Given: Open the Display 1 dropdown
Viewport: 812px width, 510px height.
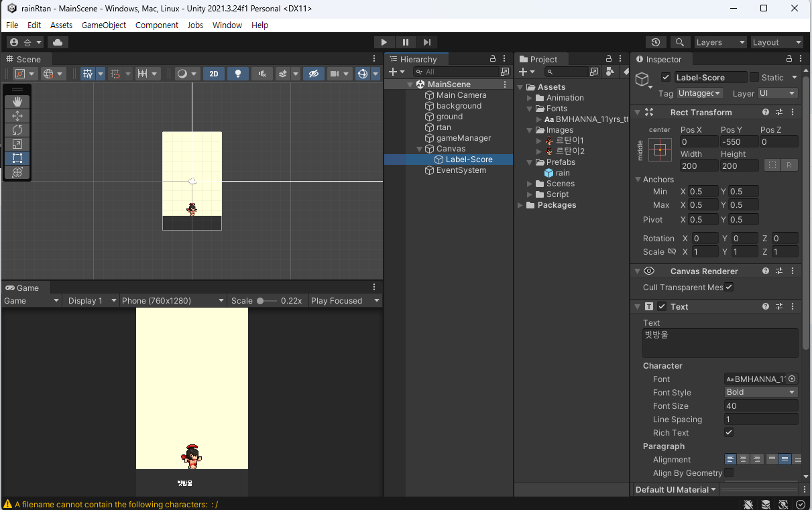Looking at the screenshot, I should (91, 301).
